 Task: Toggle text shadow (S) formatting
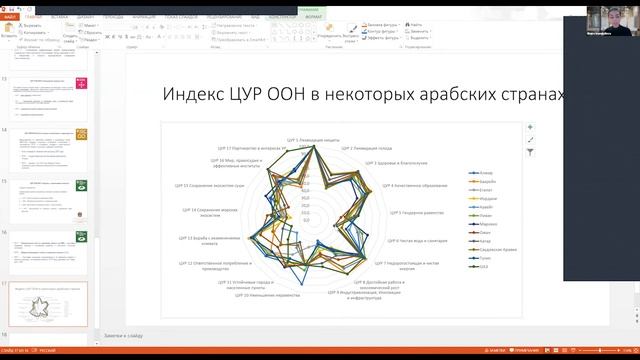[126, 37]
